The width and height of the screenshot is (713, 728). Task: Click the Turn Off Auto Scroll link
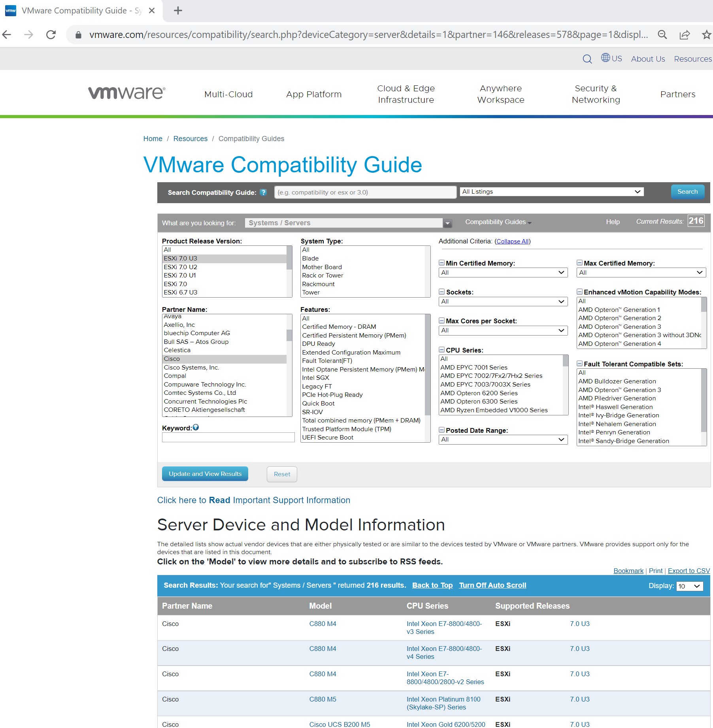point(492,585)
